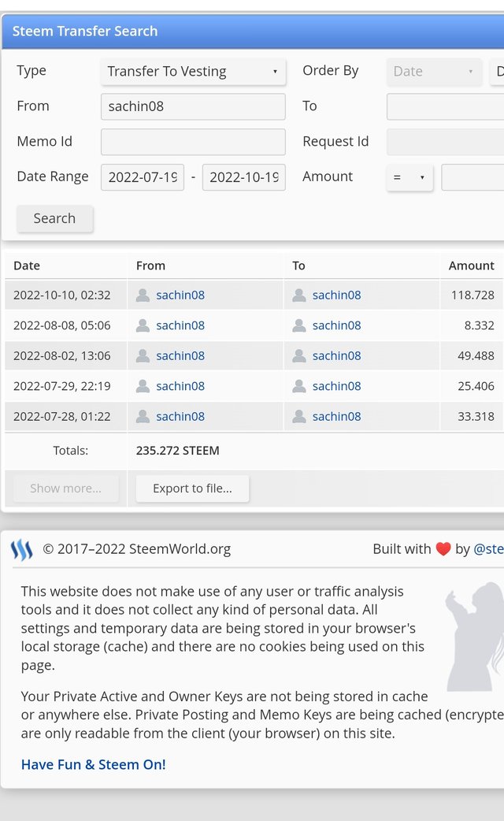Click the From avatar icon in the 2022-07-29 row
This screenshot has height=821, width=504.
coord(143,386)
